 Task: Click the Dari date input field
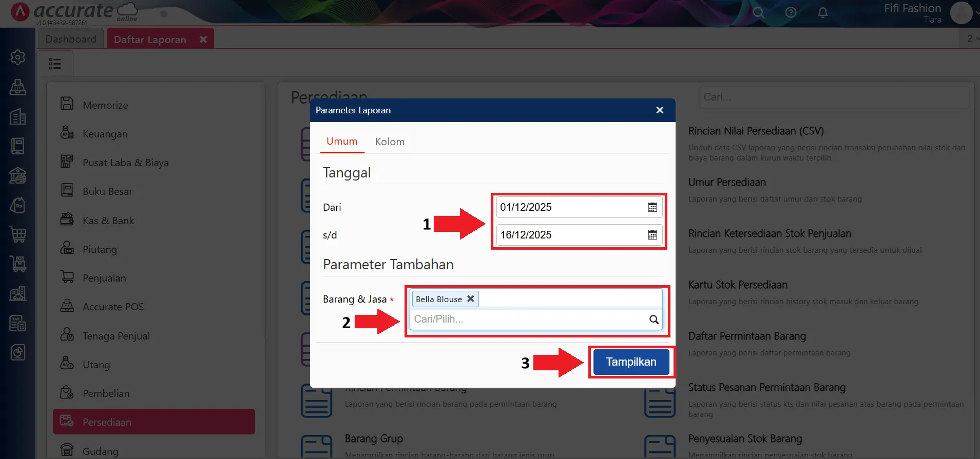click(x=570, y=207)
